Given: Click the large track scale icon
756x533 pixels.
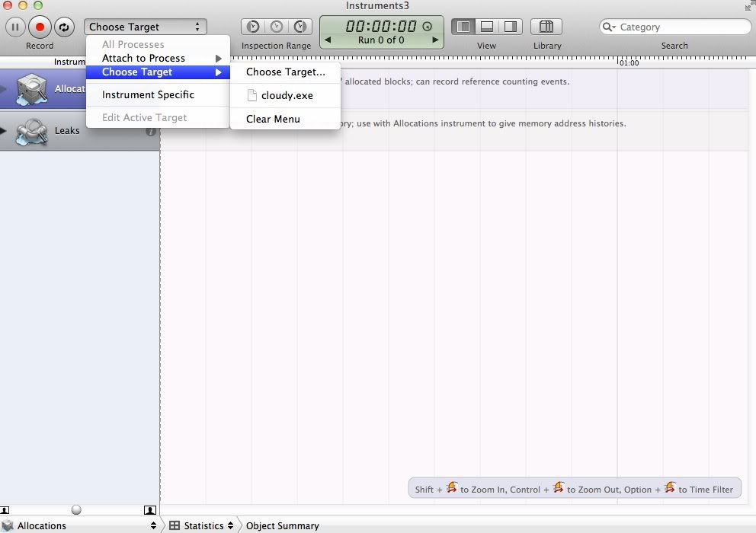Looking at the screenshot, I should click(150, 510).
